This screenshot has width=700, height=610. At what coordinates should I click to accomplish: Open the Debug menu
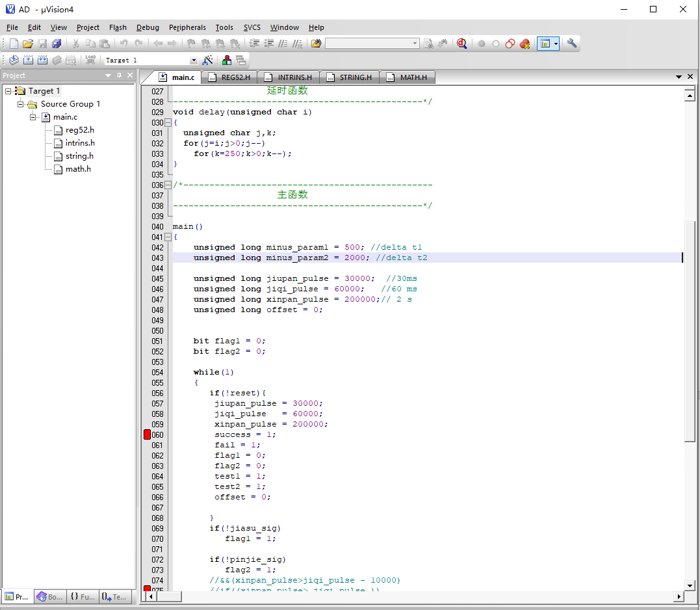click(x=148, y=27)
